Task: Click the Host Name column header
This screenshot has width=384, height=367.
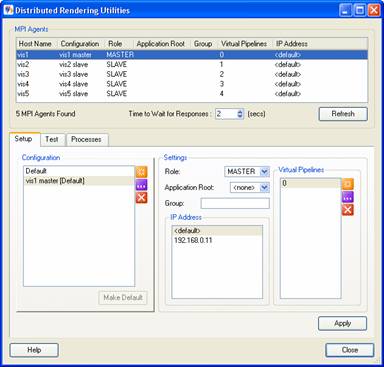Action: (37, 44)
